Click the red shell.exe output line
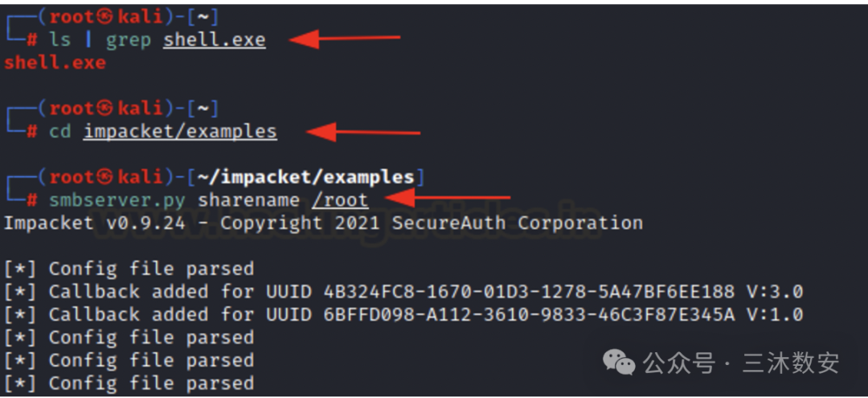This screenshot has width=868, height=398. (x=55, y=63)
